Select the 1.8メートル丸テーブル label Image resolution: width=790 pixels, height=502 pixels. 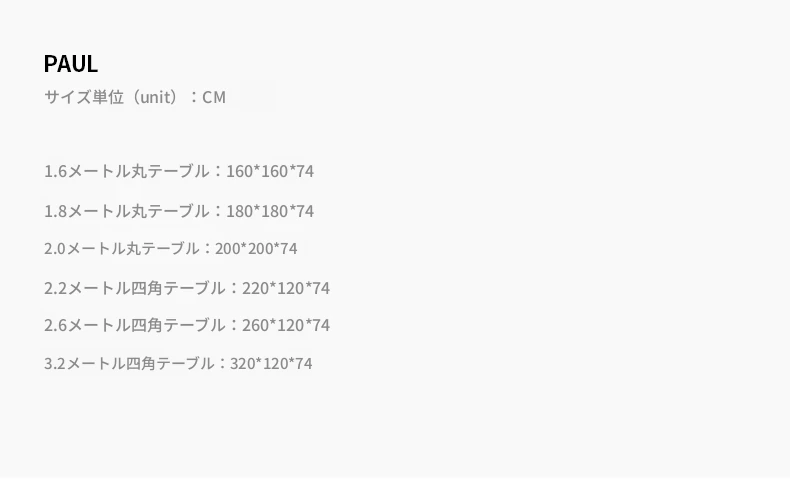point(127,211)
